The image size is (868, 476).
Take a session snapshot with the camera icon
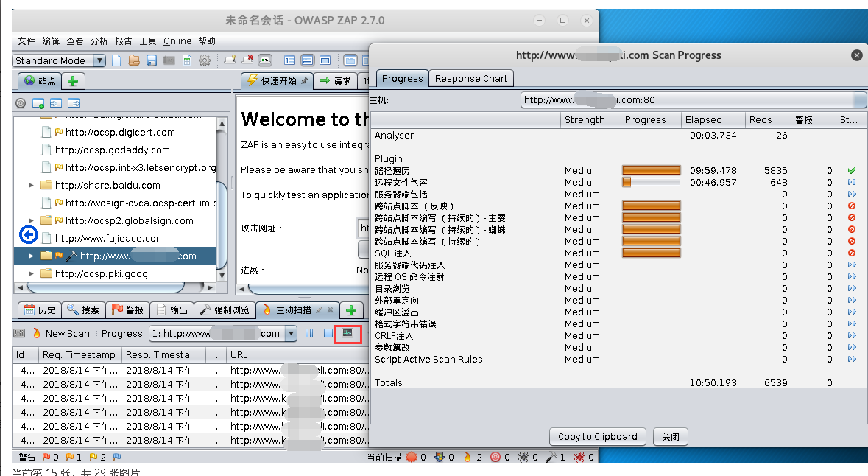pos(169,60)
